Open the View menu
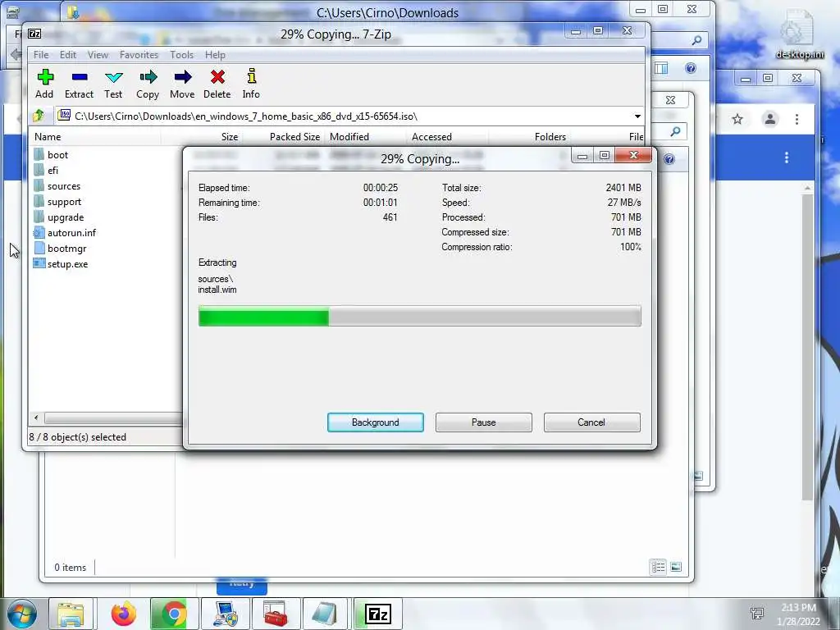This screenshot has width=840, height=630. 98,55
